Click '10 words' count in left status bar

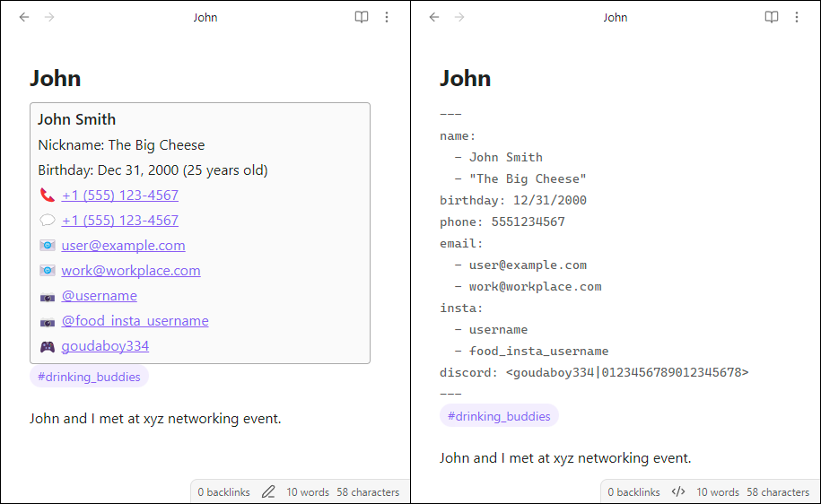click(308, 492)
